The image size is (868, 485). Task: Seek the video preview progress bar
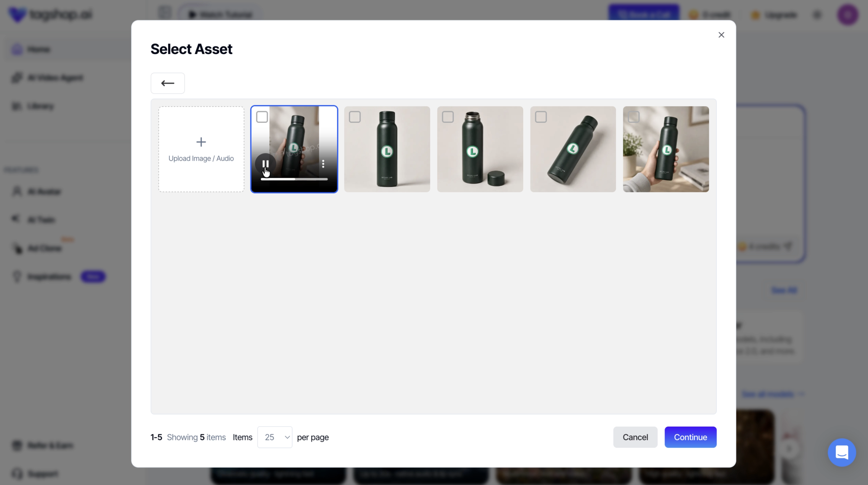pyautogui.click(x=294, y=179)
